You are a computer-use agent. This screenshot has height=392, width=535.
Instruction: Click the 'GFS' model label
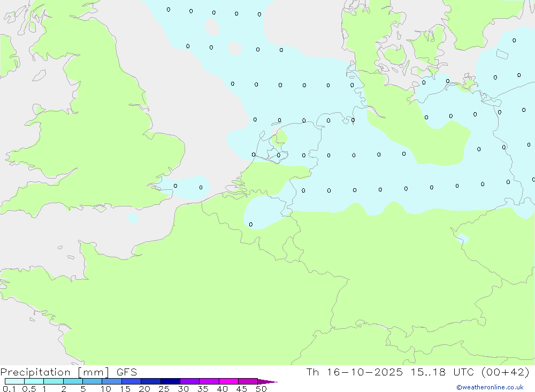127,372
